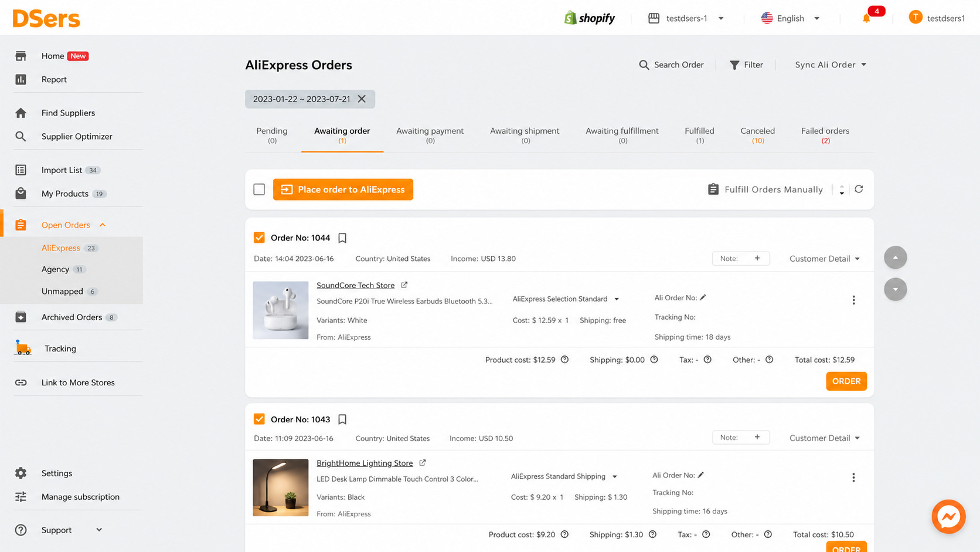
Task: Switch to the Pending tab
Action: click(x=272, y=135)
